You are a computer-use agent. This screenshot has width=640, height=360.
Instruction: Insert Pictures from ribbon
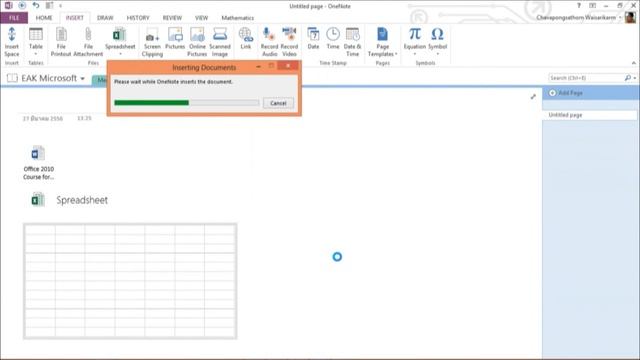[175, 38]
